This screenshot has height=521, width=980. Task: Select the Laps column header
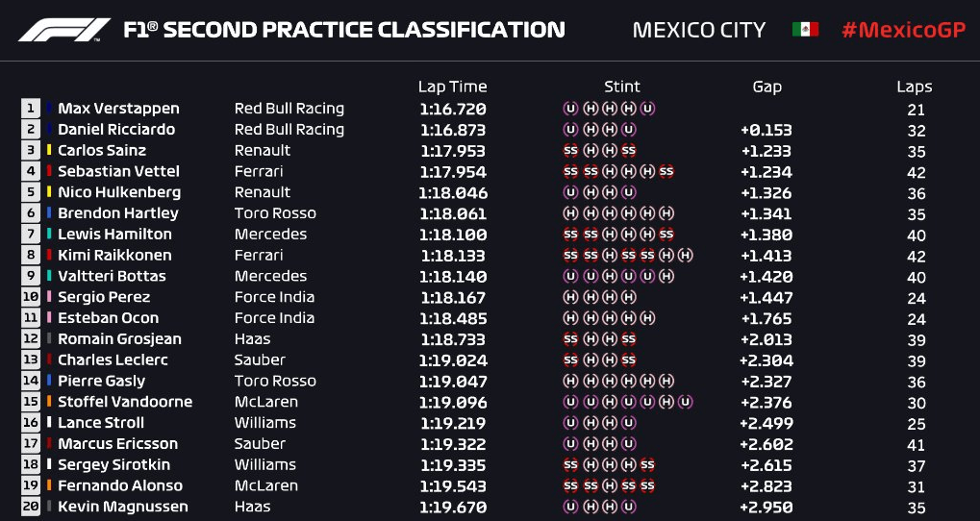click(915, 87)
